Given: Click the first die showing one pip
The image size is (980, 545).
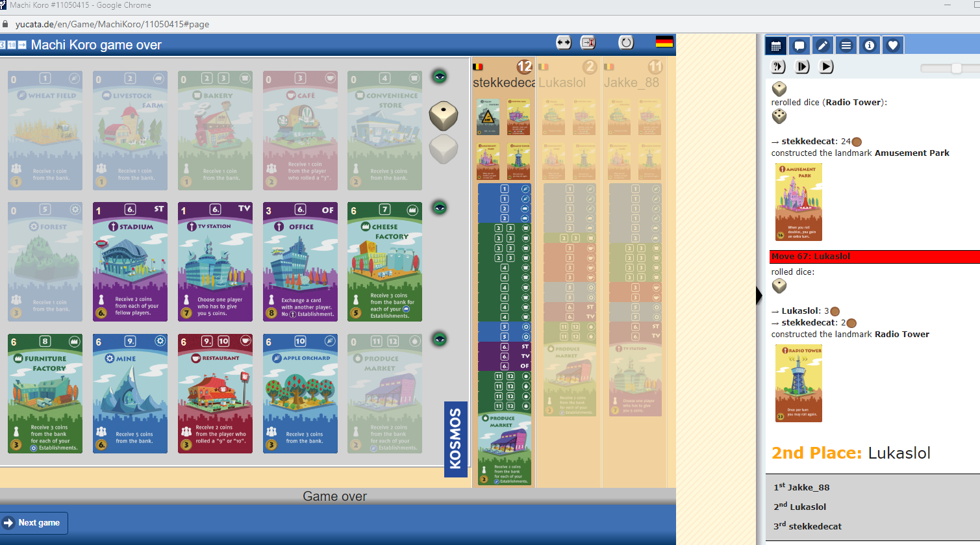Looking at the screenshot, I should pos(444,116).
